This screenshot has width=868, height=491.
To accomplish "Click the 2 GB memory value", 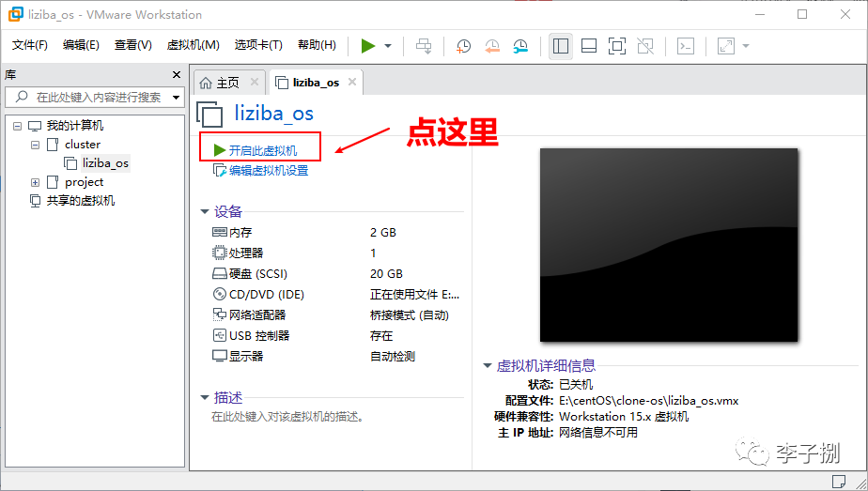I will coord(383,232).
